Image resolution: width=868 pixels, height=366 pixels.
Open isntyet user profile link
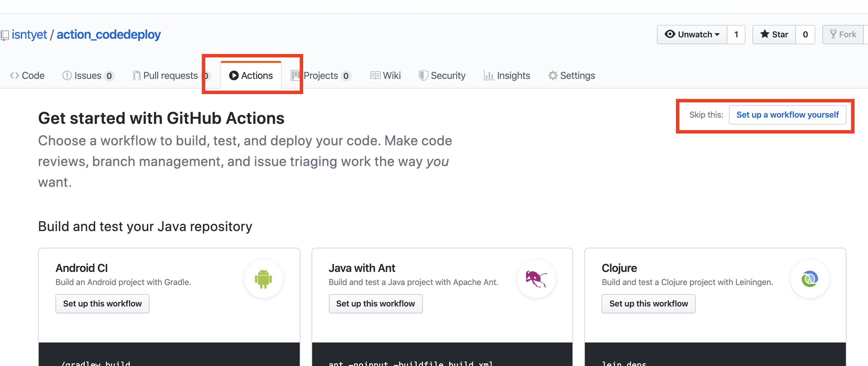(x=29, y=35)
